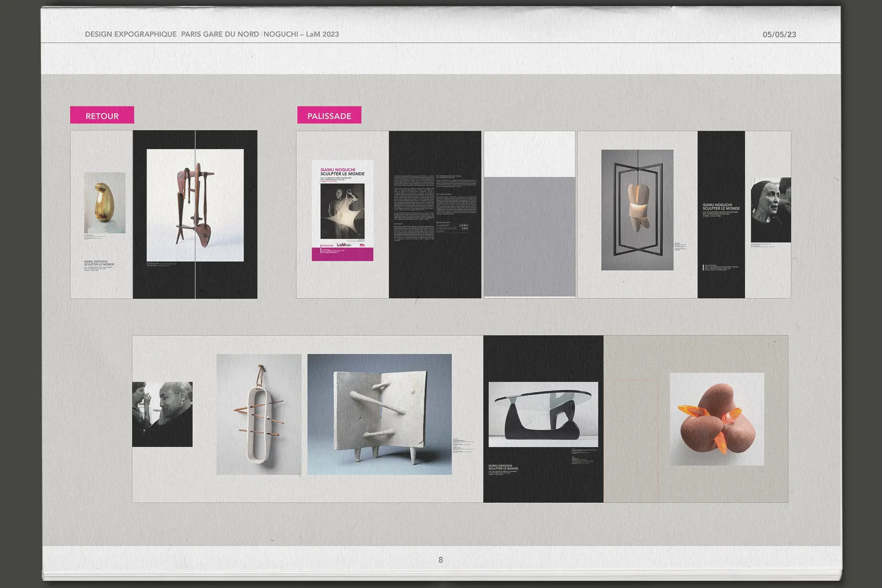Click the caption beside the framed sculpture
882x588 pixels.
(x=681, y=246)
